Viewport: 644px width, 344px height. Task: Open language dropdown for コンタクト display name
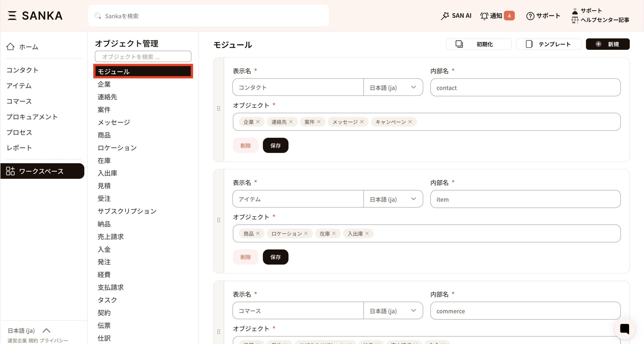pyautogui.click(x=393, y=87)
